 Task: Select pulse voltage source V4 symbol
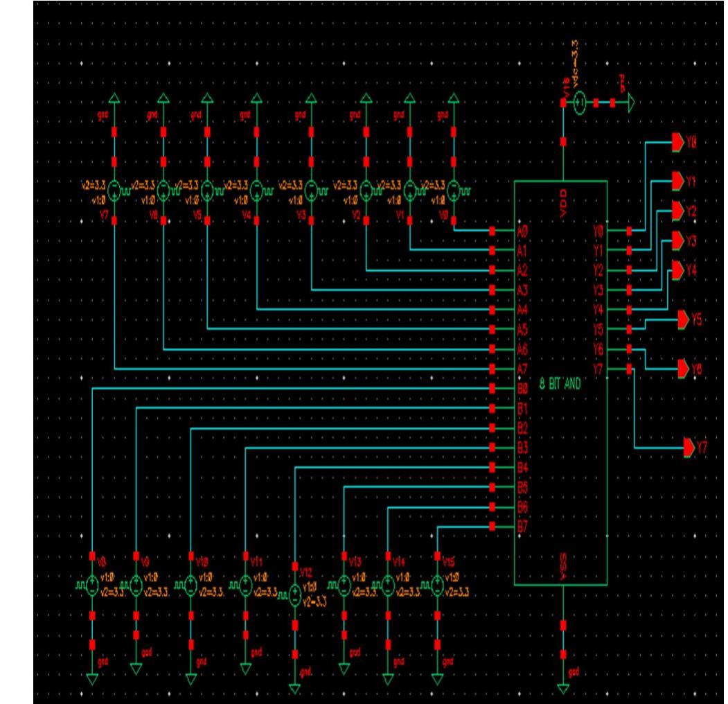(257, 191)
